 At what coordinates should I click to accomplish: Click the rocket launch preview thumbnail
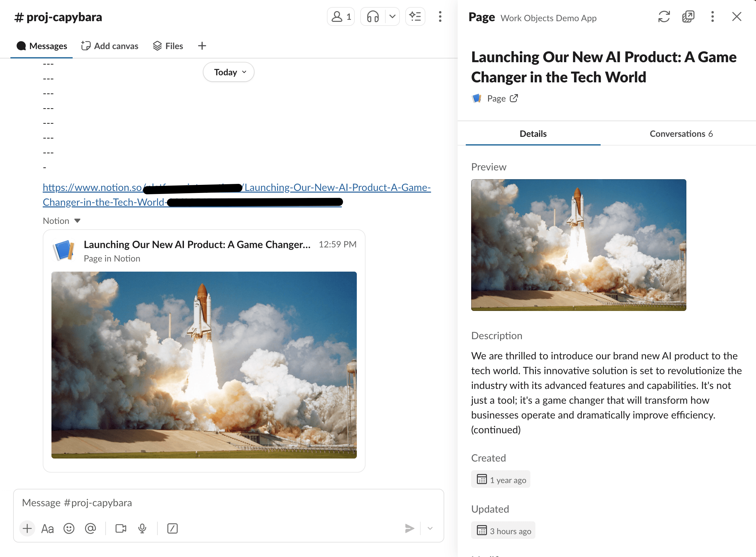click(x=578, y=245)
